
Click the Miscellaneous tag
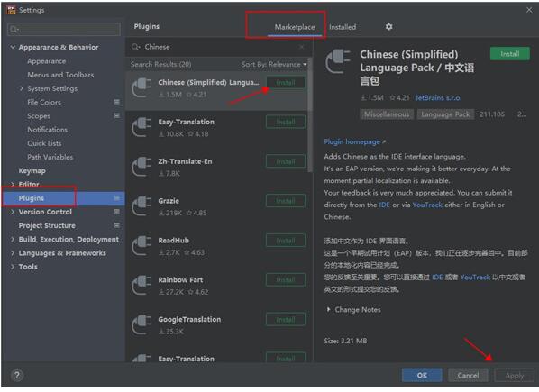click(387, 114)
